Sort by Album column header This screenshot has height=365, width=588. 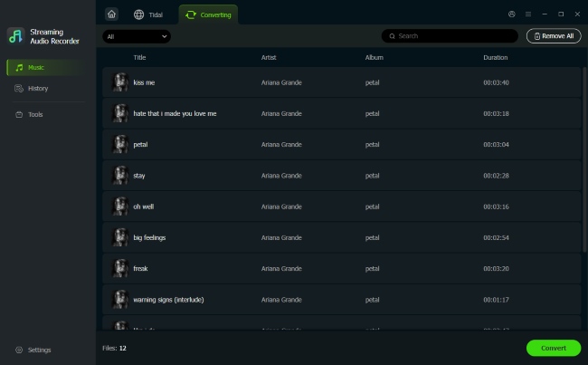tap(375, 57)
